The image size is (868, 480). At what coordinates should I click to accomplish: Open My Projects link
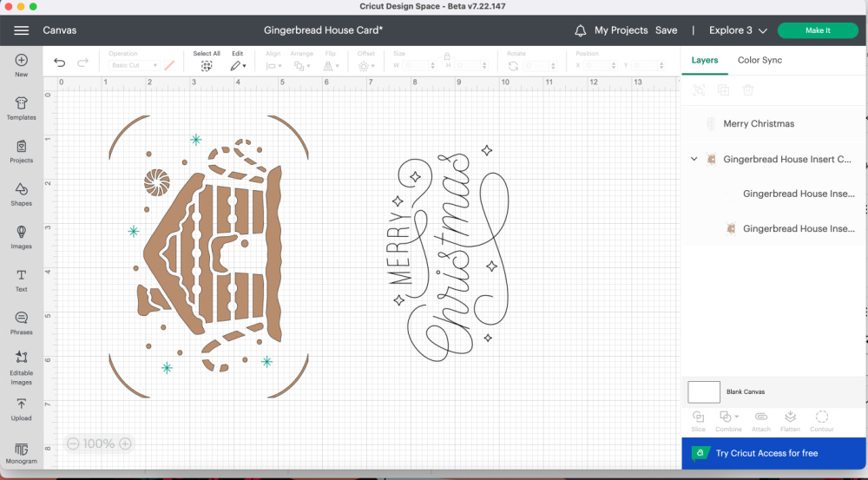tap(621, 30)
